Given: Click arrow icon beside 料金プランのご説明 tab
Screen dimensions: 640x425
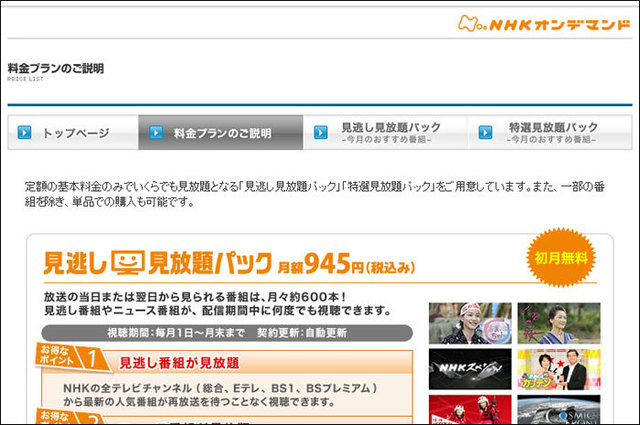Looking at the screenshot, I should click(155, 132).
